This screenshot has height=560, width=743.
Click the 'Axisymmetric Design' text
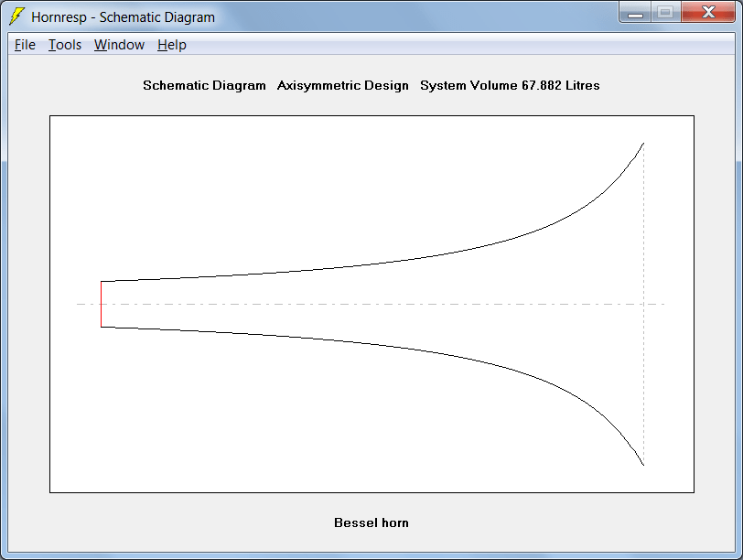click(x=342, y=85)
